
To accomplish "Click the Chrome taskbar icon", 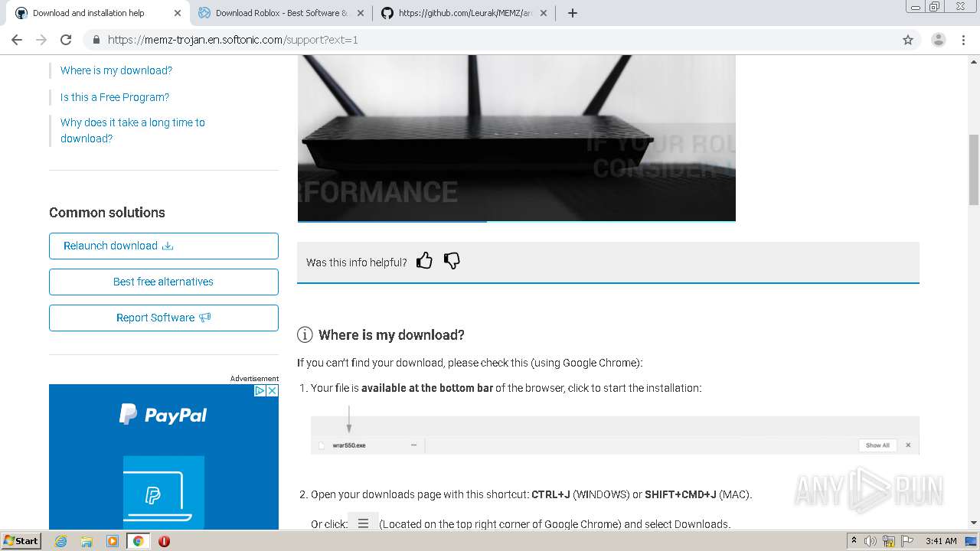I will coord(139,541).
